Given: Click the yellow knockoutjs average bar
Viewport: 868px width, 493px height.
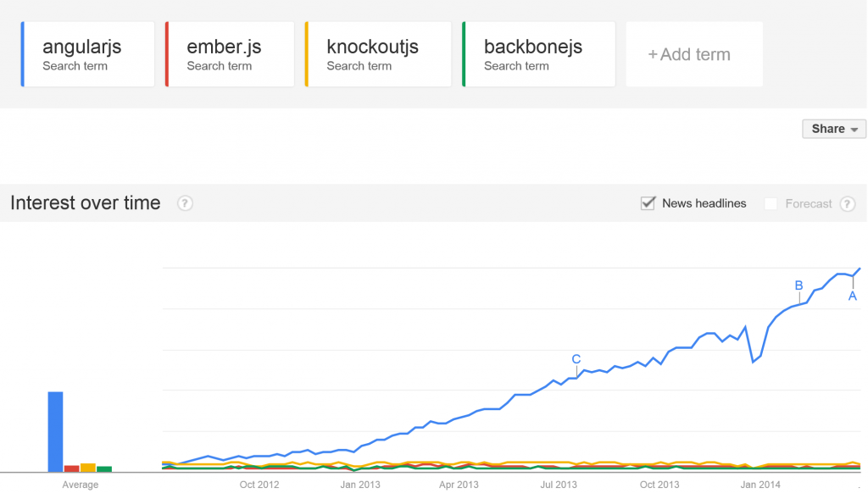Looking at the screenshot, I should [88, 468].
